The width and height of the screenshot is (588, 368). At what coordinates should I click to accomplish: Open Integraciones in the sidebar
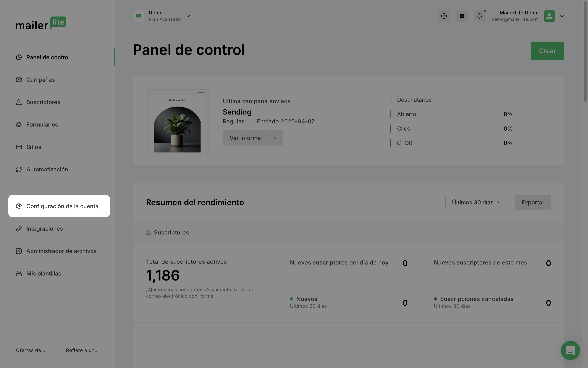44,228
